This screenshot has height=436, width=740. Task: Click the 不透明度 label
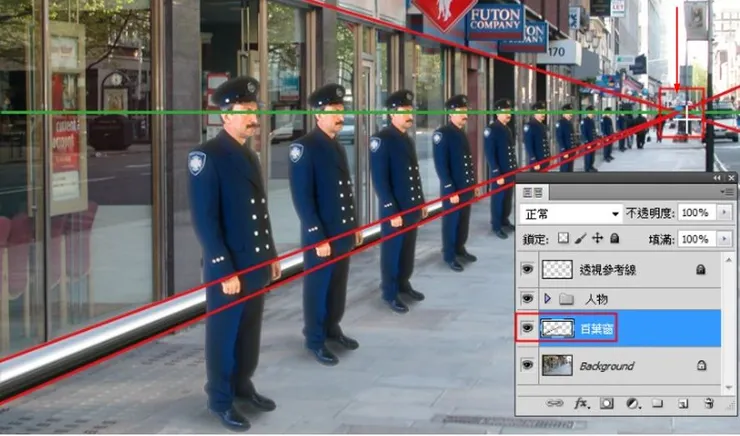tap(650, 213)
